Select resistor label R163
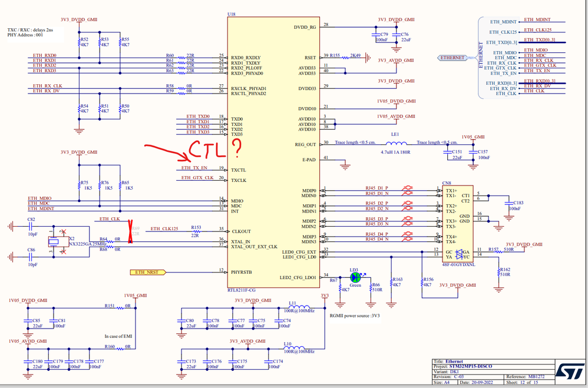The height and width of the screenshot is (388, 588). pyautogui.click(x=398, y=280)
